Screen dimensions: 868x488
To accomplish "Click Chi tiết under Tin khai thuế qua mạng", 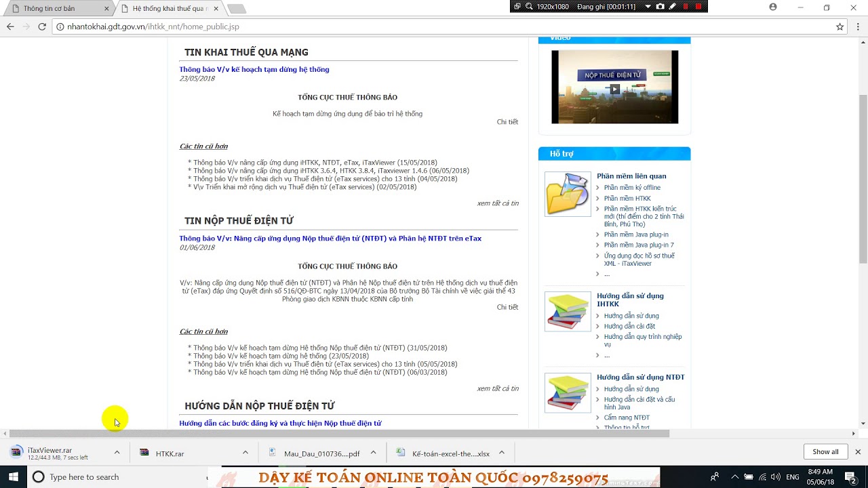I will pos(507,122).
